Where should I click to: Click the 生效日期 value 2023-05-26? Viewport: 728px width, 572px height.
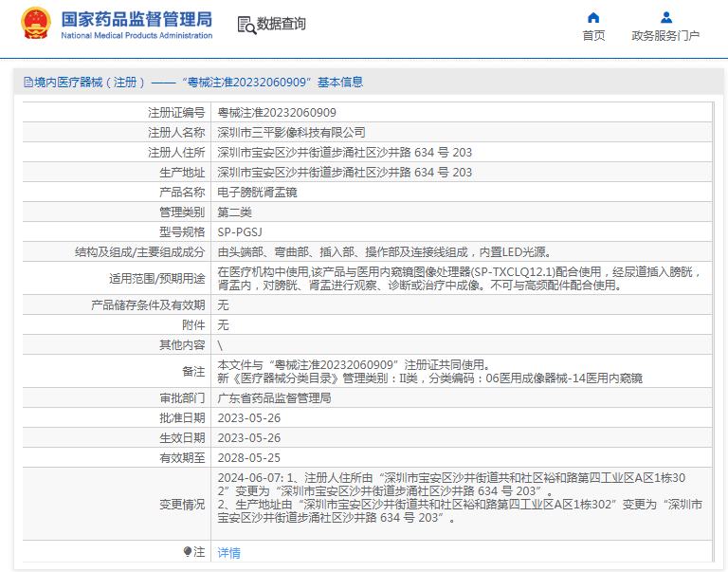[249, 438]
